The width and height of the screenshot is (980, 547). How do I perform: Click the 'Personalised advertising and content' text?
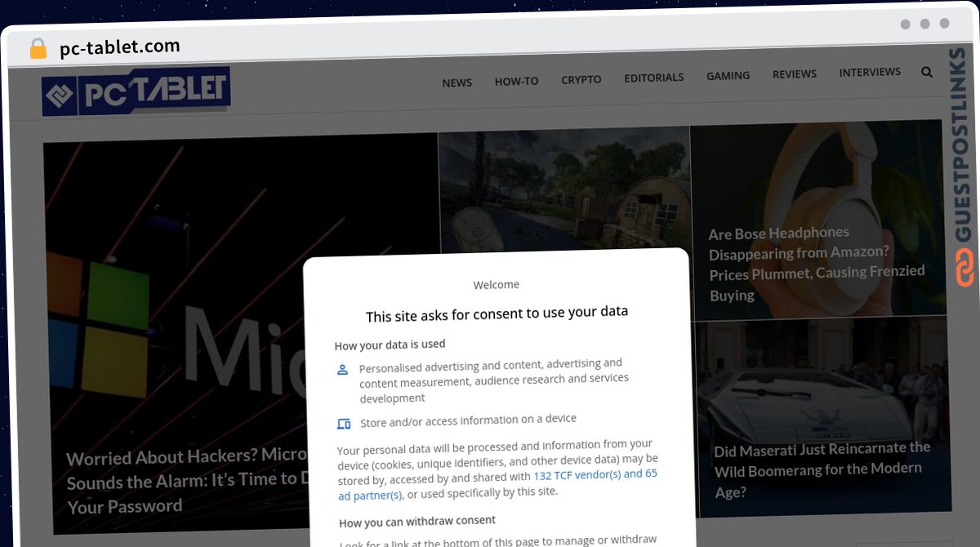tap(494, 380)
